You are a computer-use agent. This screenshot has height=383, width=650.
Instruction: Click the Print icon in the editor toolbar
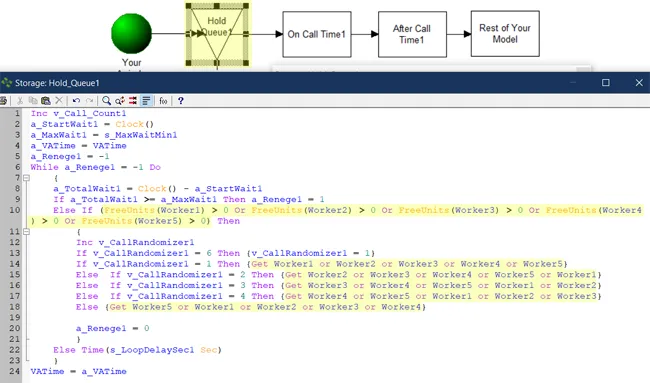point(3,101)
